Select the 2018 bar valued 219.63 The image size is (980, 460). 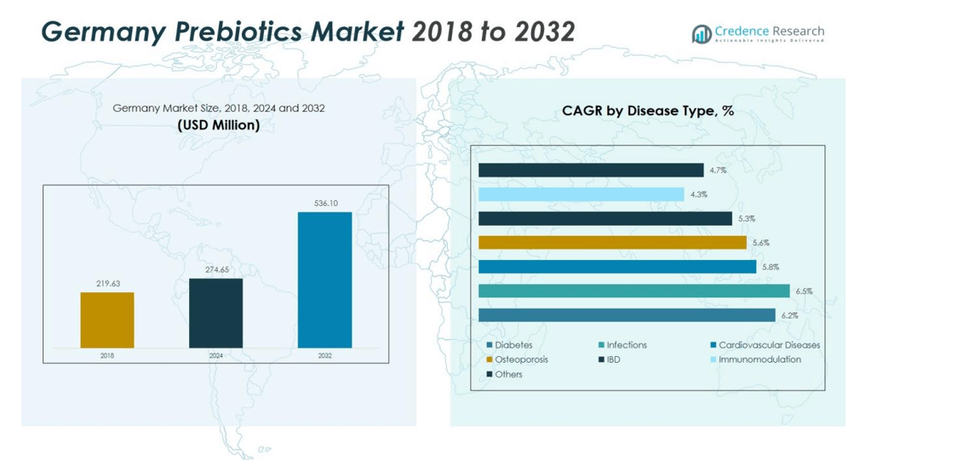coord(107,320)
